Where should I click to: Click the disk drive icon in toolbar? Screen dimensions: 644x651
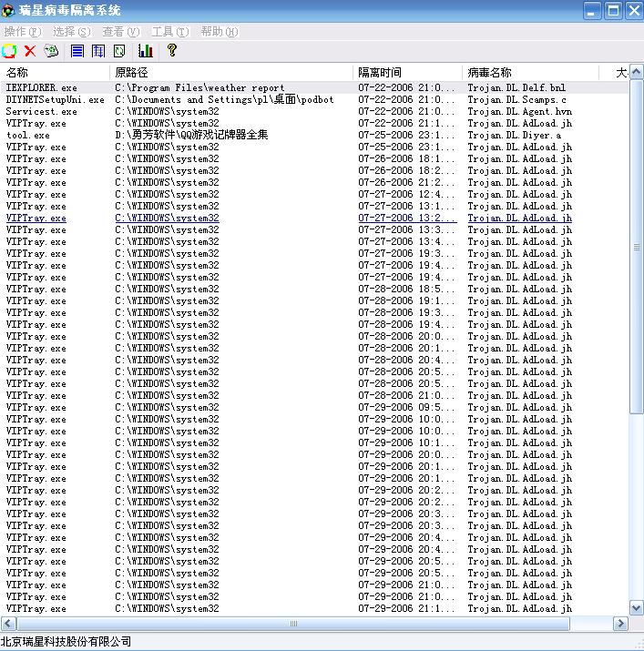[53, 51]
